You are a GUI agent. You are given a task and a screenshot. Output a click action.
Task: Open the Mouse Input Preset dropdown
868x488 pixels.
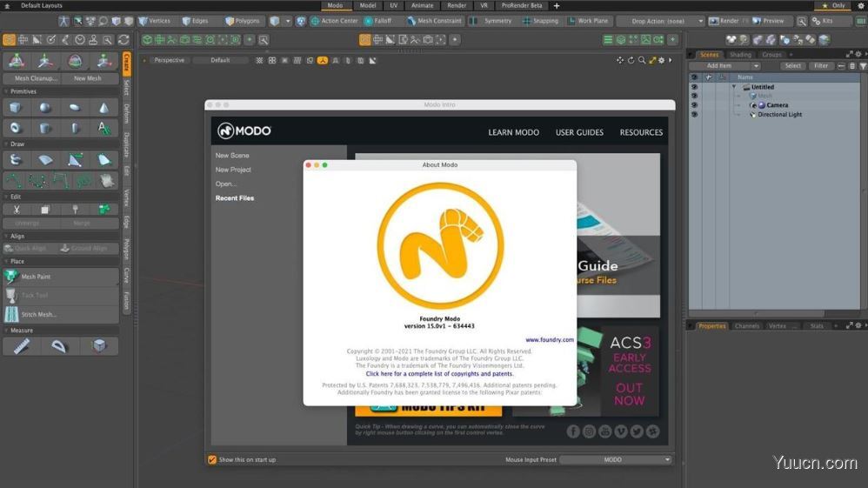(616, 460)
